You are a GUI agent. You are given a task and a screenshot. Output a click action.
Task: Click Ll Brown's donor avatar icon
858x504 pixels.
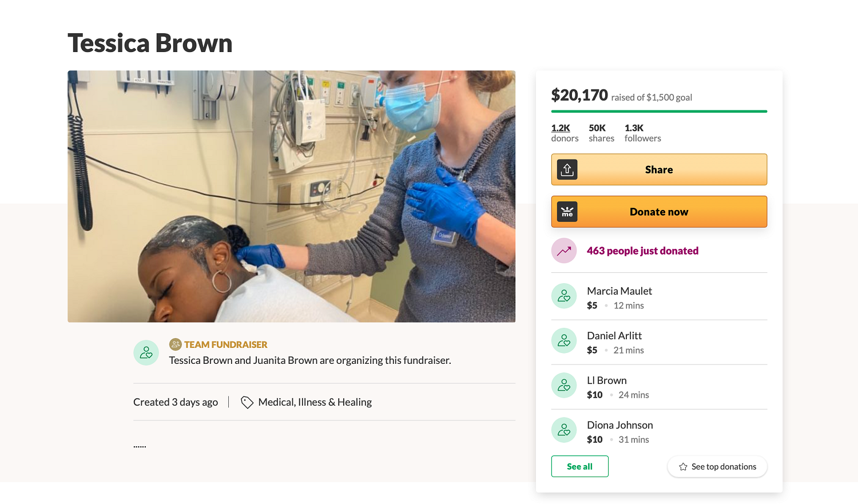tap(564, 386)
